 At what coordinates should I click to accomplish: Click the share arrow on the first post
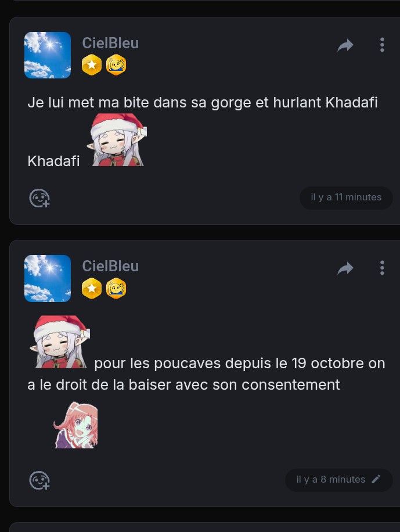click(x=345, y=45)
